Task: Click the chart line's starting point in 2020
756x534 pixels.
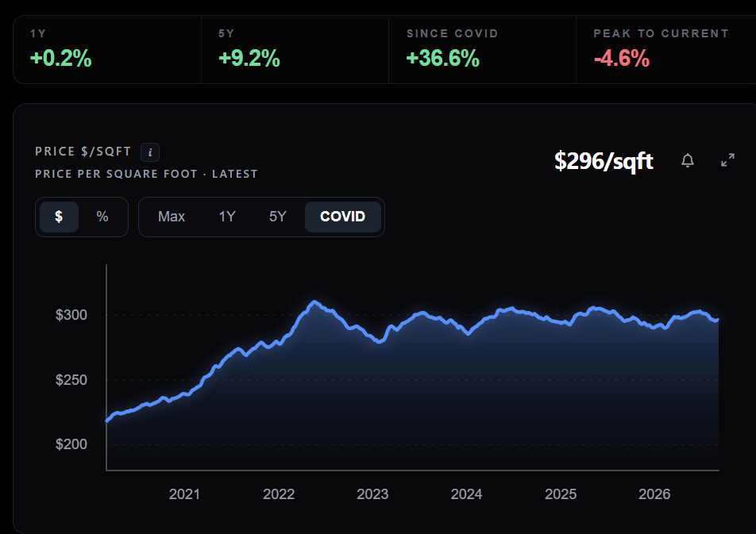Action: [x=107, y=421]
